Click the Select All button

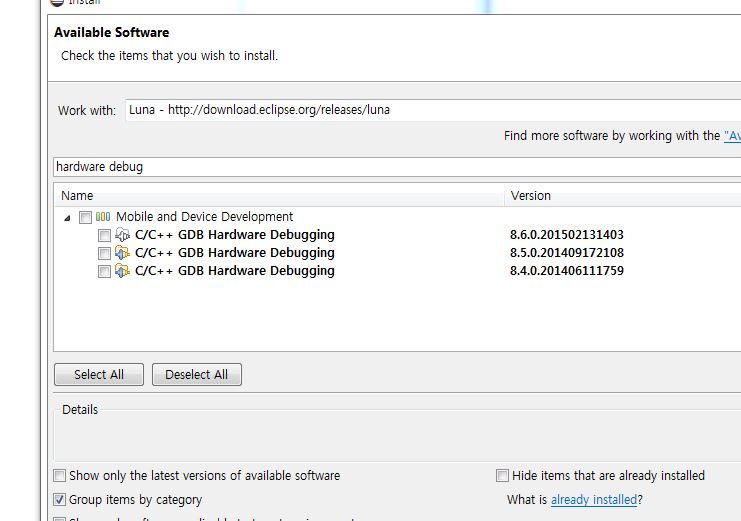click(99, 374)
